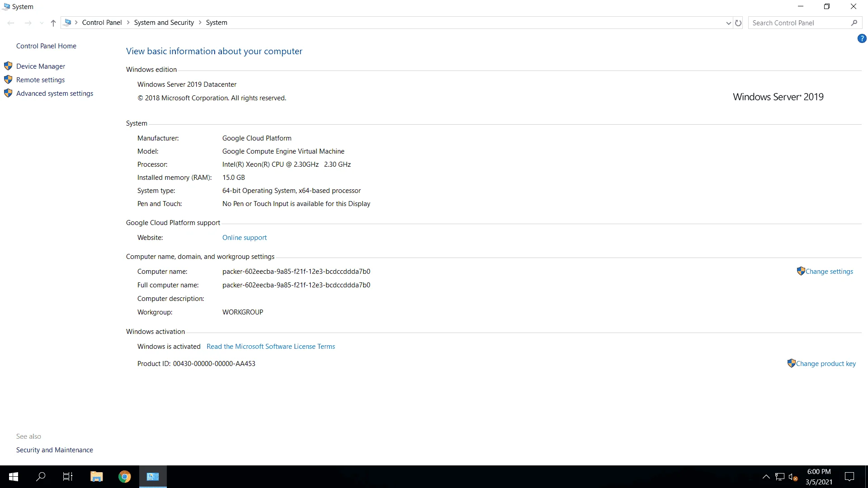Expand chevron after System and Security breadcrumb
The image size is (868, 488).
pos(200,23)
